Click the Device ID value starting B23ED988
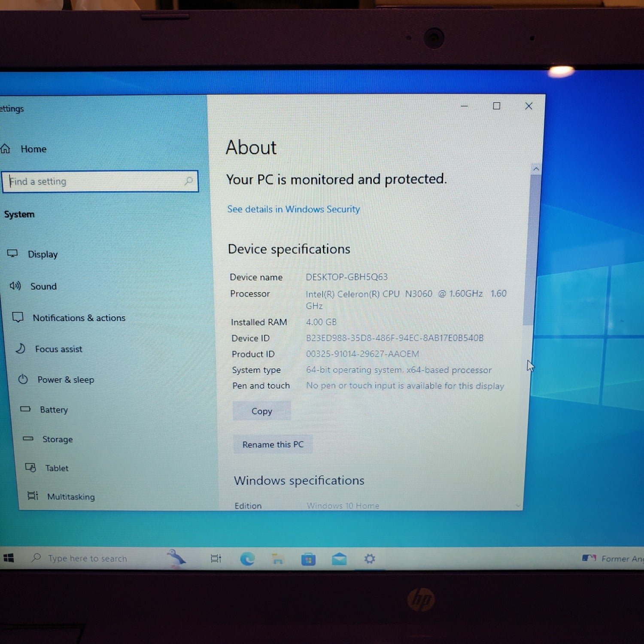Screen dimensions: 644x644 coord(395,338)
